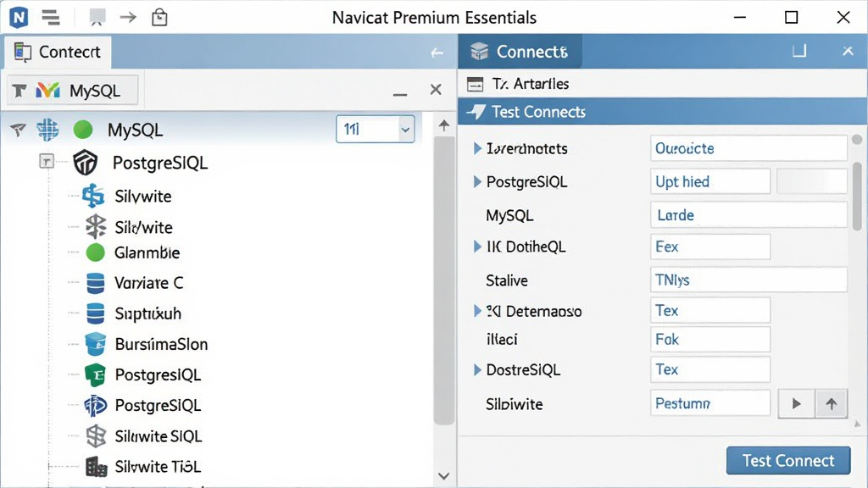Select the Glanmble tree item
Screen dimensions: 868x488
(x=147, y=252)
